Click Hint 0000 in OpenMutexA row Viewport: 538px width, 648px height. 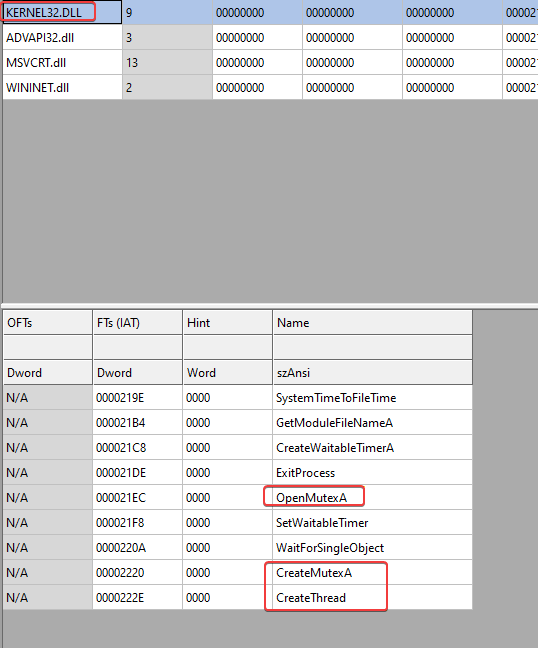[x=228, y=498]
